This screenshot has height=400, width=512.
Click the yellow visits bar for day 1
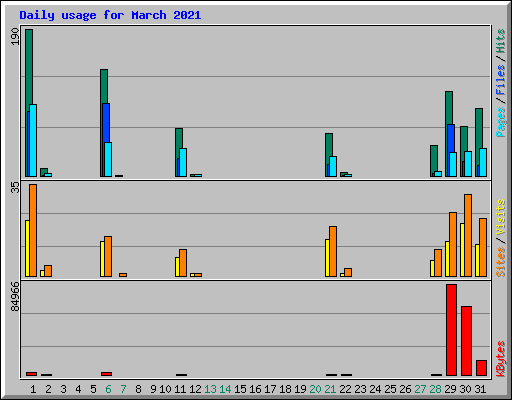click(27, 248)
